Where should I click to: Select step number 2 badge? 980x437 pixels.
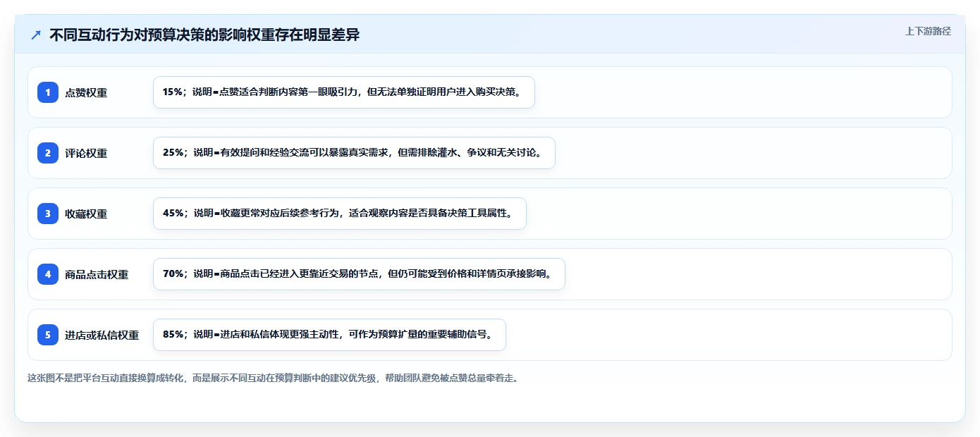pos(48,153)
